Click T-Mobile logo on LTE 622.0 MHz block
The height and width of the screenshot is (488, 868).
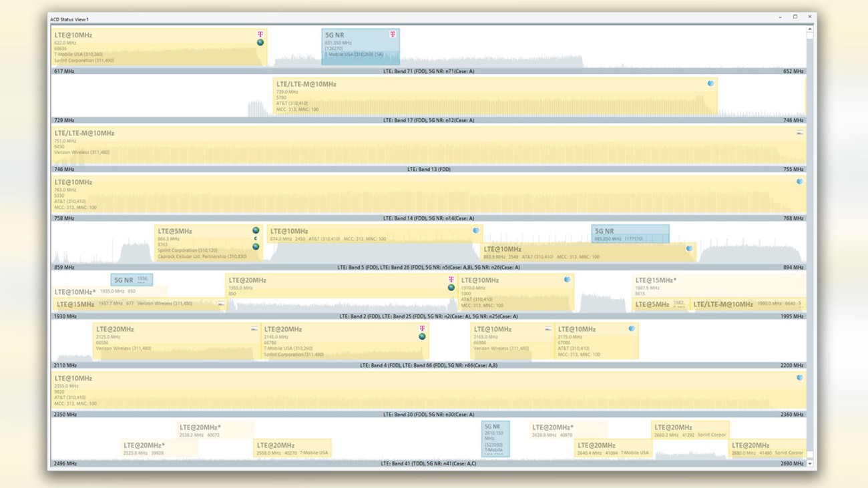[x=260, y=35]
